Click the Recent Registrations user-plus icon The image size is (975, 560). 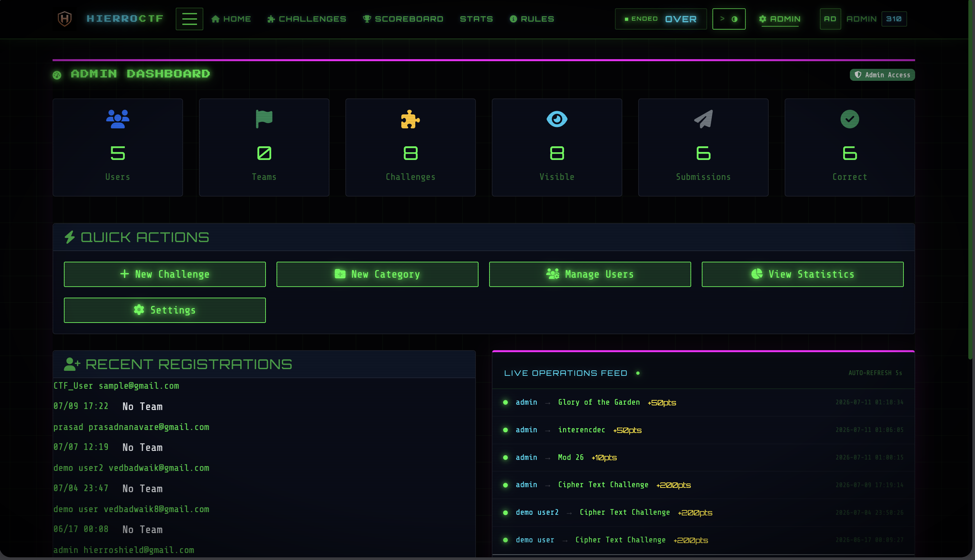click(x=72, y=364)
